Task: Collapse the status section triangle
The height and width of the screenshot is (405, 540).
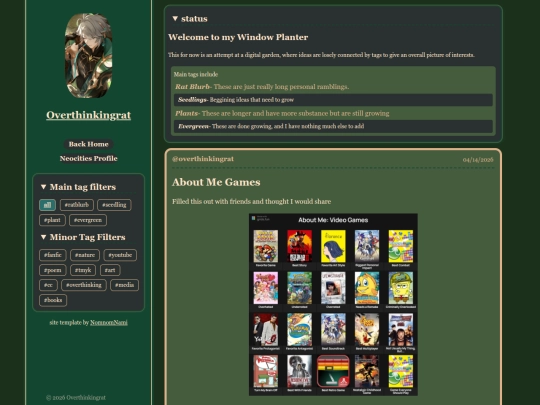Action: click(x=175, y=19)
